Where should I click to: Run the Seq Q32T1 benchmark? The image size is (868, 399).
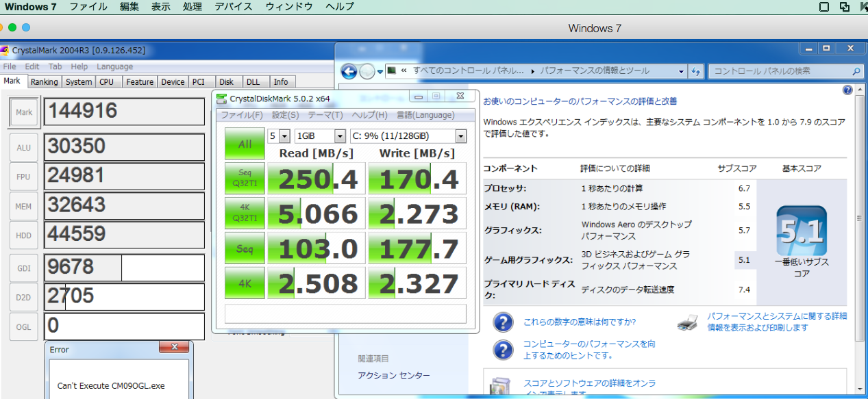tap(245, 179)
